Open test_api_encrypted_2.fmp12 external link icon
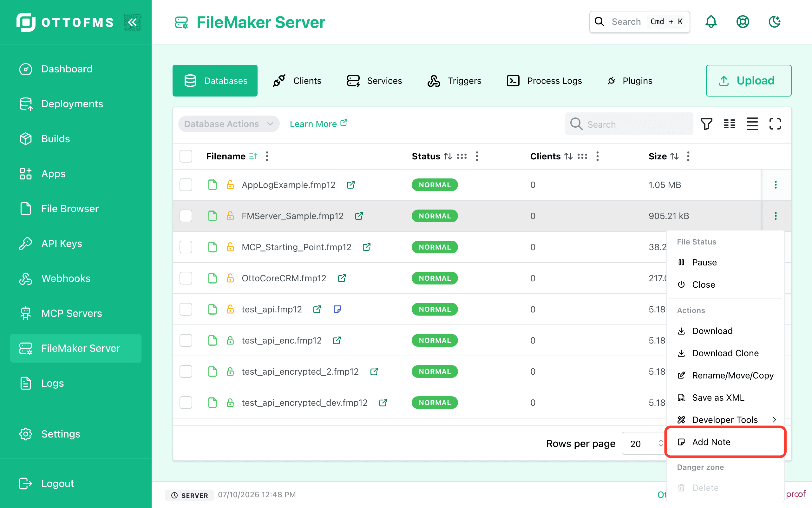The height and width of the screenshot is (508, 812). pyautogui.click(x=374, y=371)
